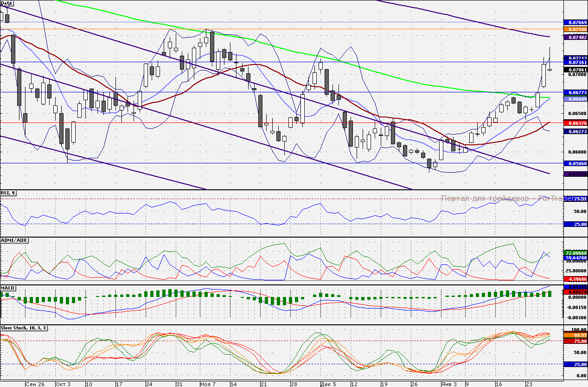Click the 0.05860 support level tag
The image size is (588, 387).
click(x=575, y=164)
